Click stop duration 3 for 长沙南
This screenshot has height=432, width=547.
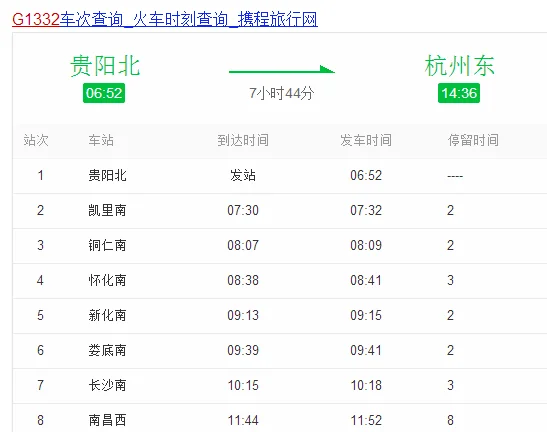(450, 386)
